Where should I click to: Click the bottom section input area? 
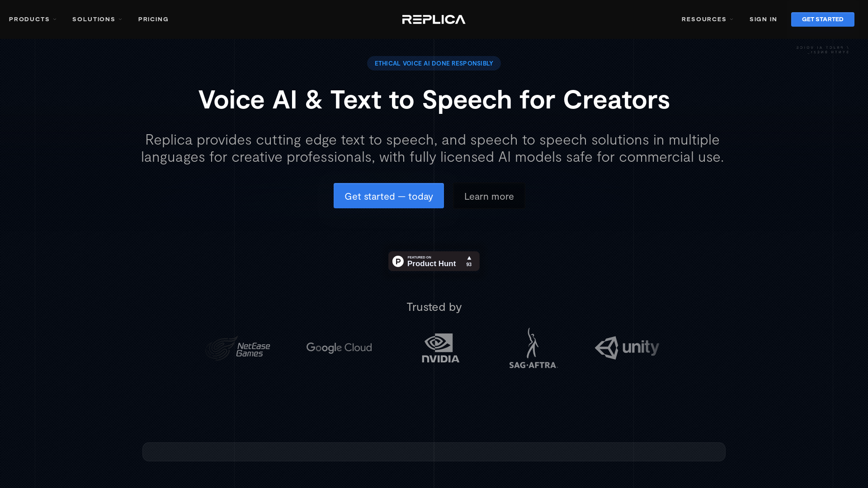pos(434,450)
